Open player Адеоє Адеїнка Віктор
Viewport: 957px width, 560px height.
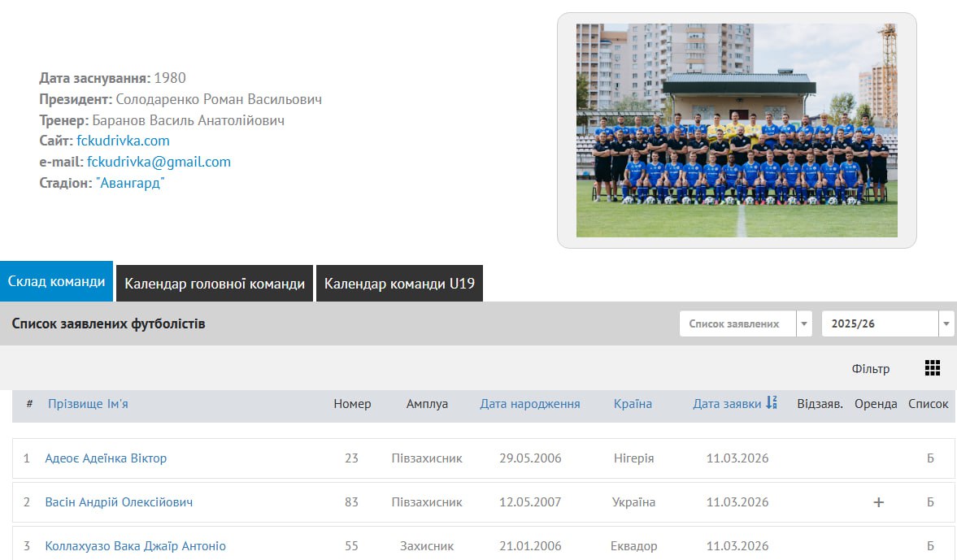coord(106,458)
